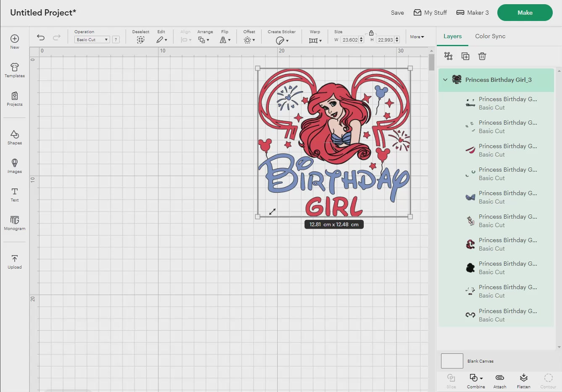The width and height of the screenshot is (562, 392).
Task: Click the bottom-left selection handle
Action: pyautogui.click(x=258, y=217)
